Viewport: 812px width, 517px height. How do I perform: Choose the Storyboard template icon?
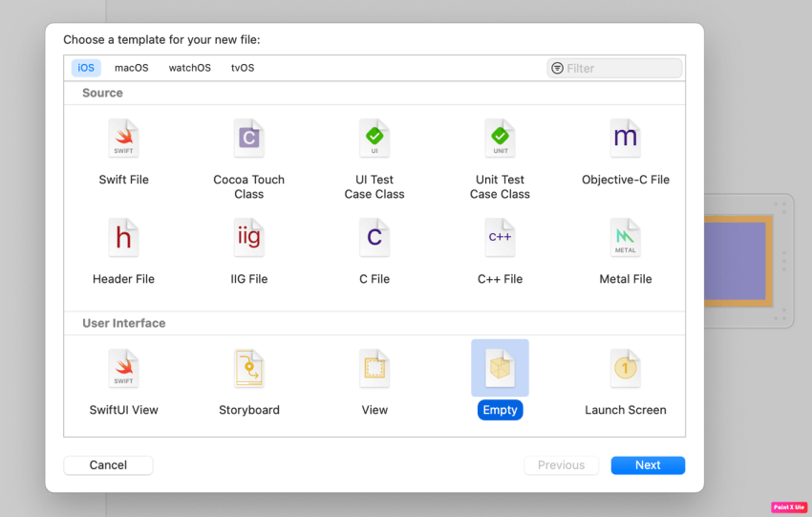click(249, 368)
